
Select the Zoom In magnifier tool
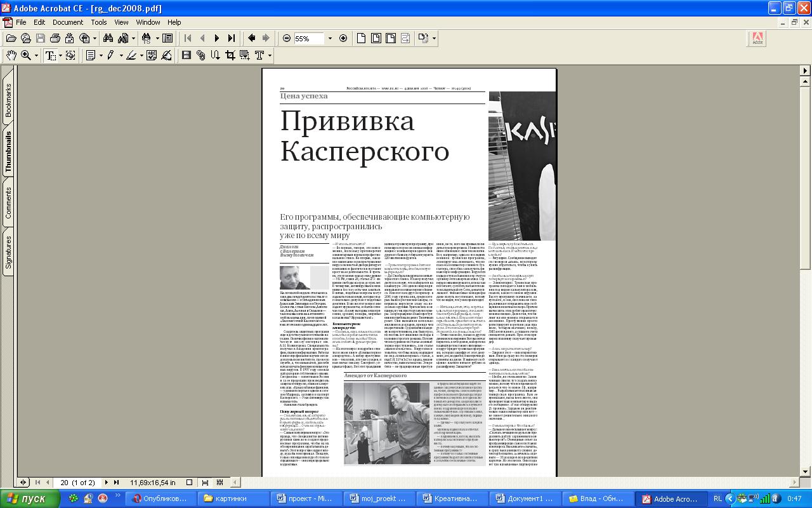(x=26, y=55)
